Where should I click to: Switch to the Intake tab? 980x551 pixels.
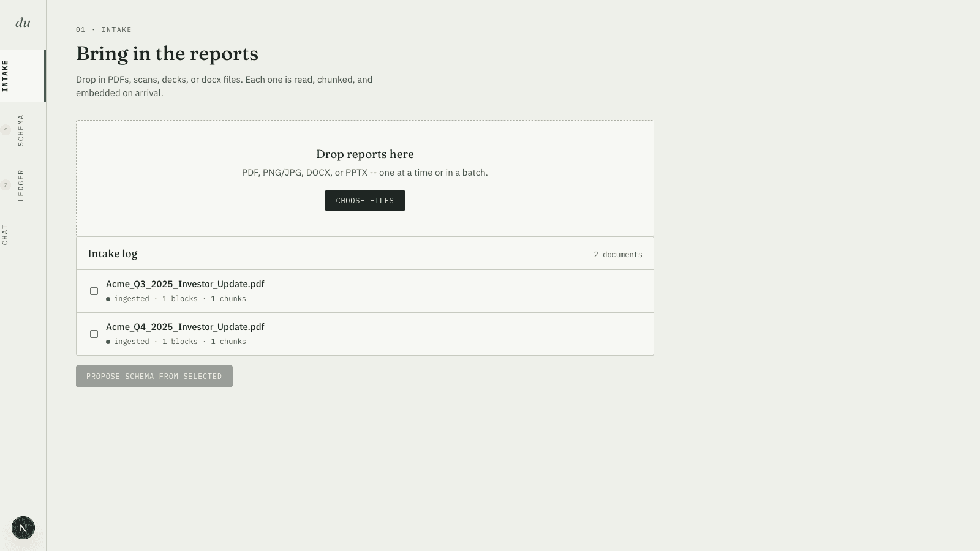(x=22, y=76)
